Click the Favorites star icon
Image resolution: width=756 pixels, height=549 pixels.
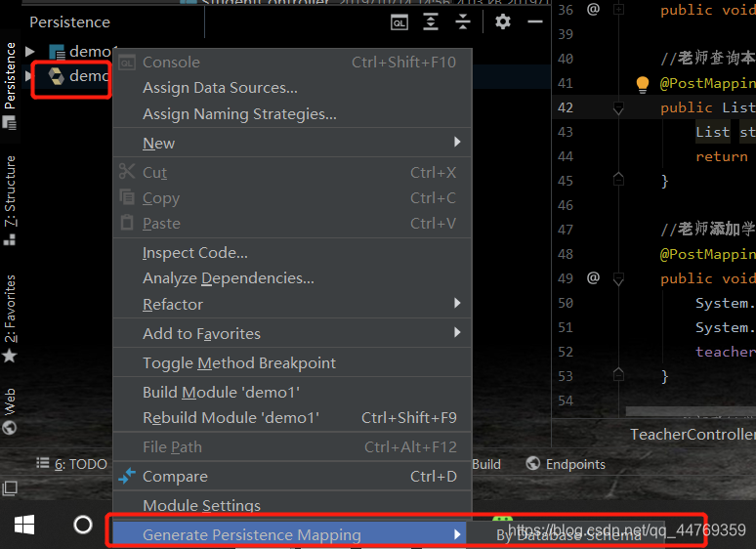10,357
